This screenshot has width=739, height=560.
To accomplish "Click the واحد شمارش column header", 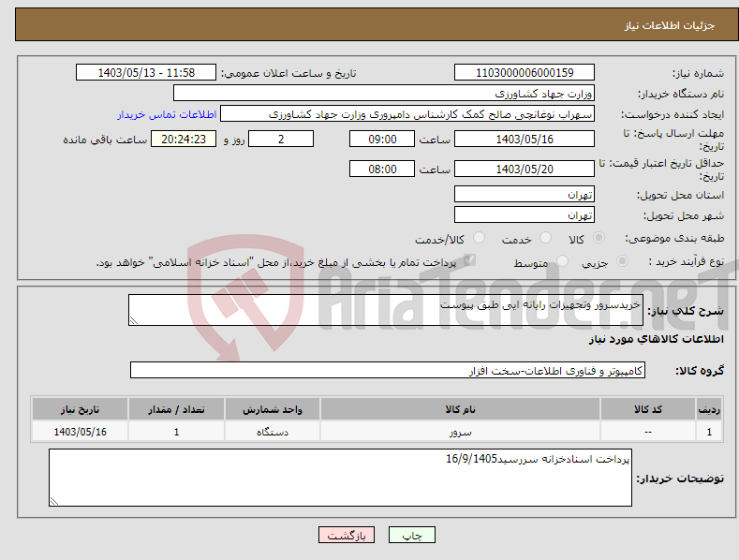I will pyautogui.click(x=272, y=409).
